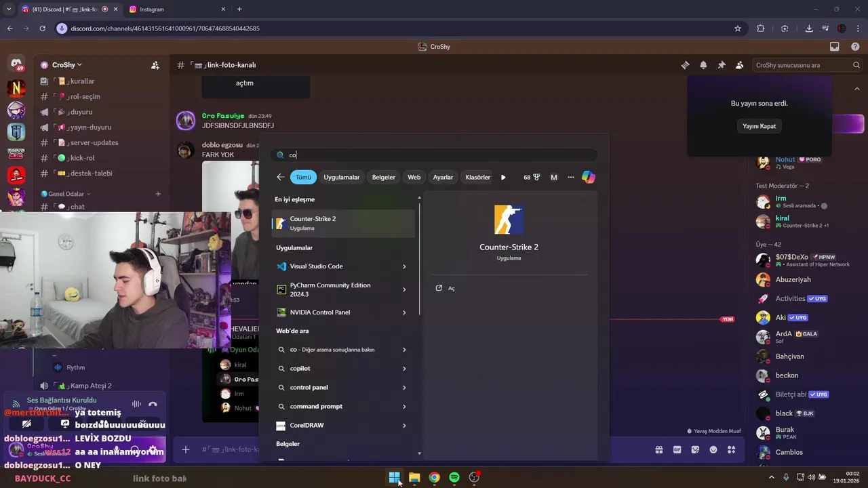Open gift icon in message bar
868x488 pixels.
pyautogui.click(x=658, y=449)
